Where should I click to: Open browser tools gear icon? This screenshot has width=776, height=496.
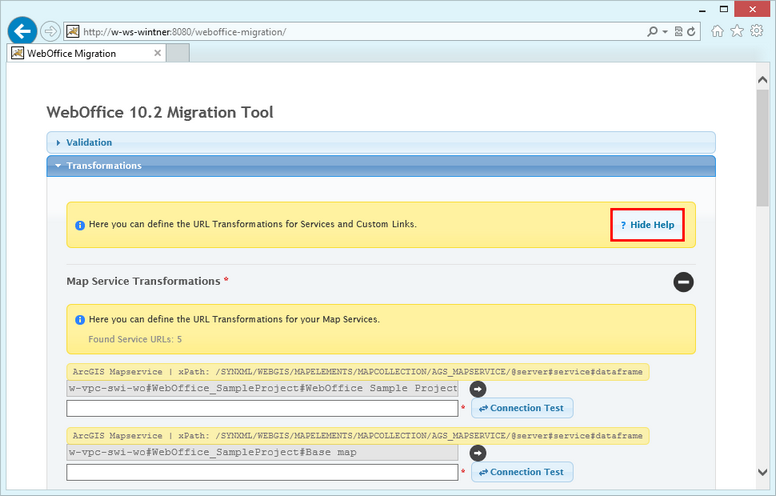[757, 31]
